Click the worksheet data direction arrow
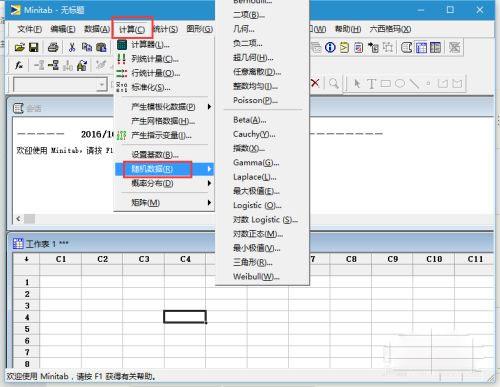 [x=26, y=259]
